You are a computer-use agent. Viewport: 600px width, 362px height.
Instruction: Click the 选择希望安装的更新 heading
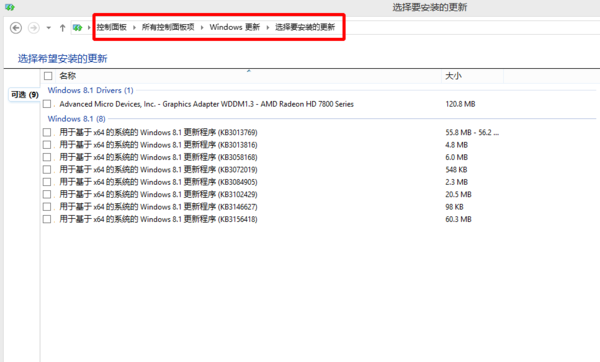click(62, 59)
